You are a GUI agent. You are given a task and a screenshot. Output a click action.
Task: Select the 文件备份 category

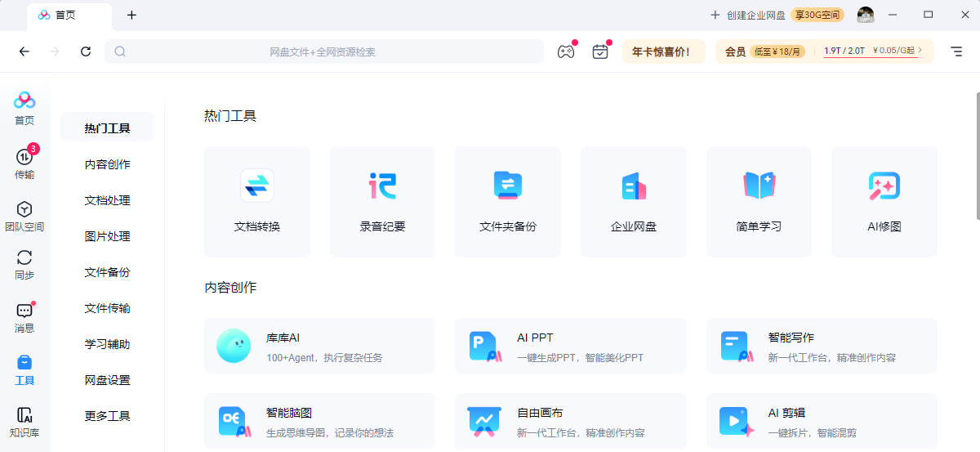coord(108,272)
